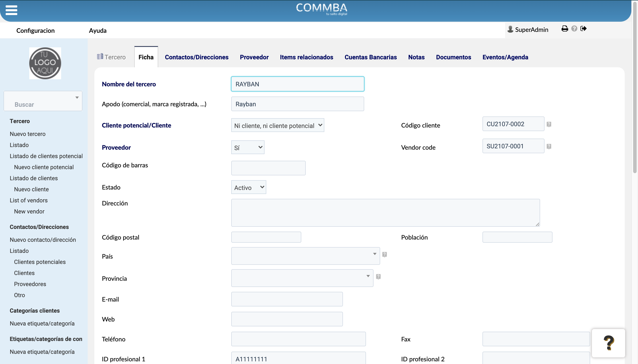Open the Cliente potencial/Cliente dropdown
638x364 pixels.
point(278,125)
